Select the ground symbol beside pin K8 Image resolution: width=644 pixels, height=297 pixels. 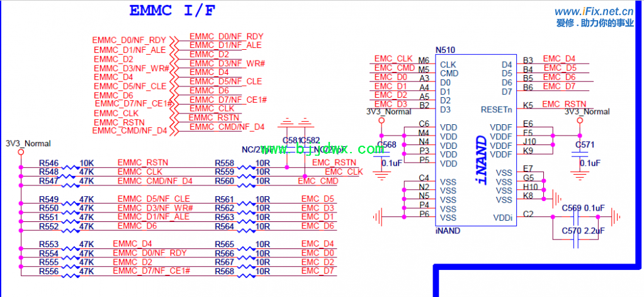[556, 198]
